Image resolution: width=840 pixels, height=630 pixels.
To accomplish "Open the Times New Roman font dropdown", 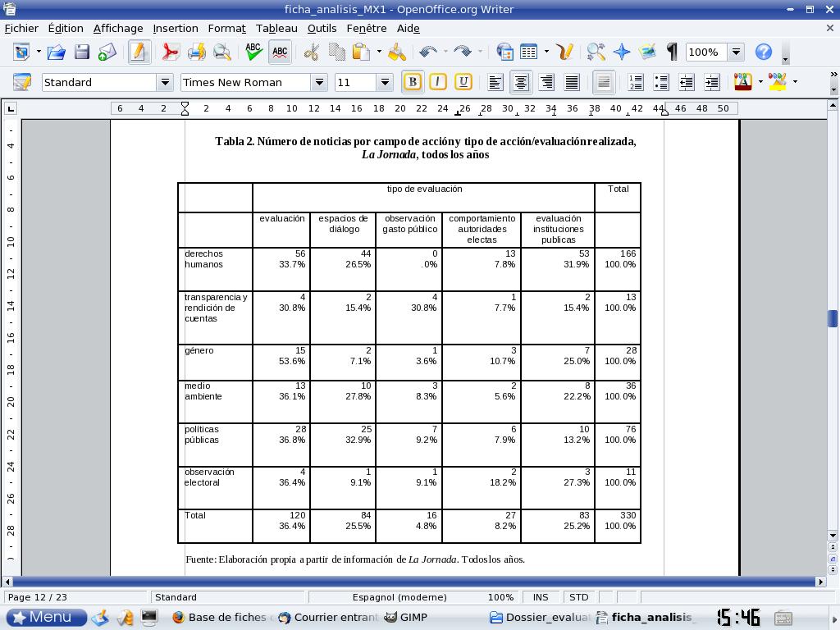I will 319,82.
